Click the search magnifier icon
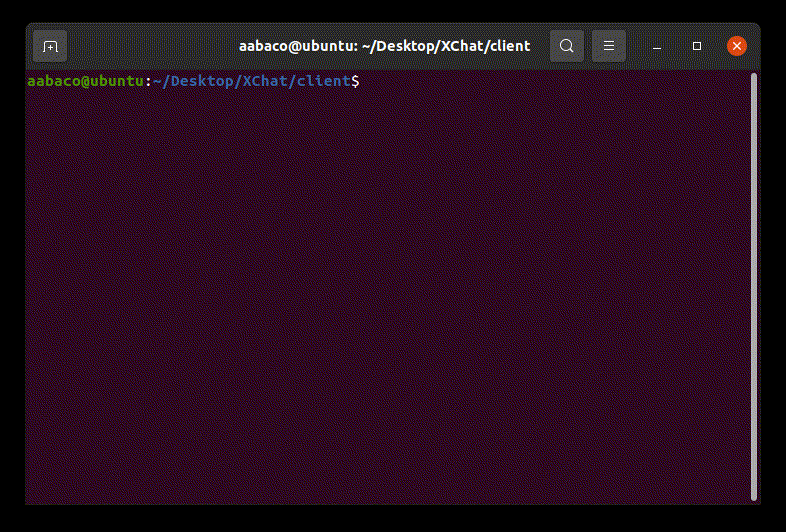This screenshot has height=532, width=786. pos(567,46)
